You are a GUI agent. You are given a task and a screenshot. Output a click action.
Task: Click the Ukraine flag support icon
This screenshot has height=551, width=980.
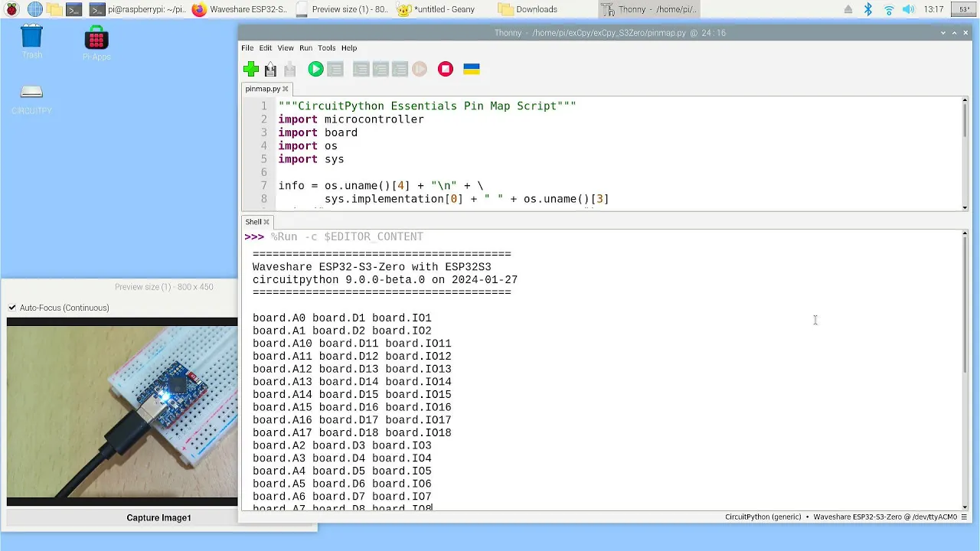click(472, 70)
